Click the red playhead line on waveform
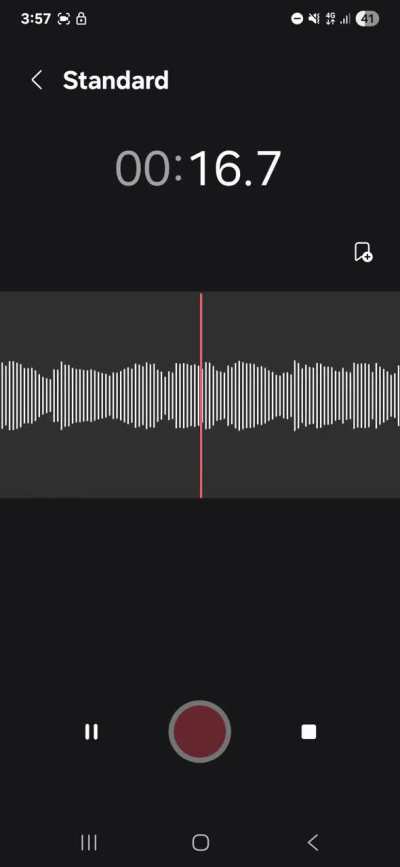 tap(201, 395)
